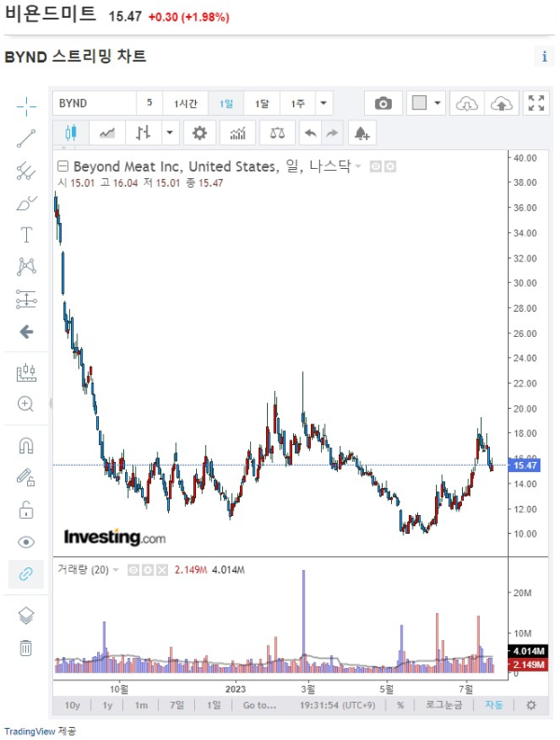Select the brush drawing tool
Screen dimensions: 560x740
(x=26, y=202)
